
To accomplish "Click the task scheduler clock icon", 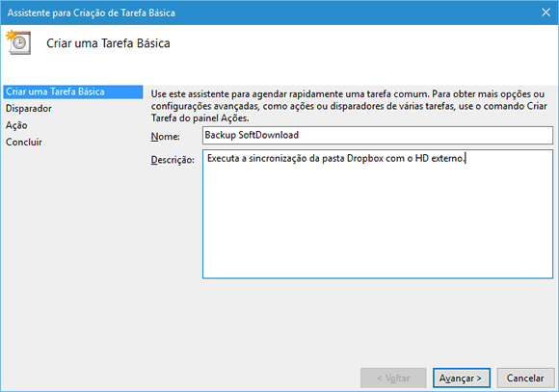I will pyautogui.click(x=18, y=42).
